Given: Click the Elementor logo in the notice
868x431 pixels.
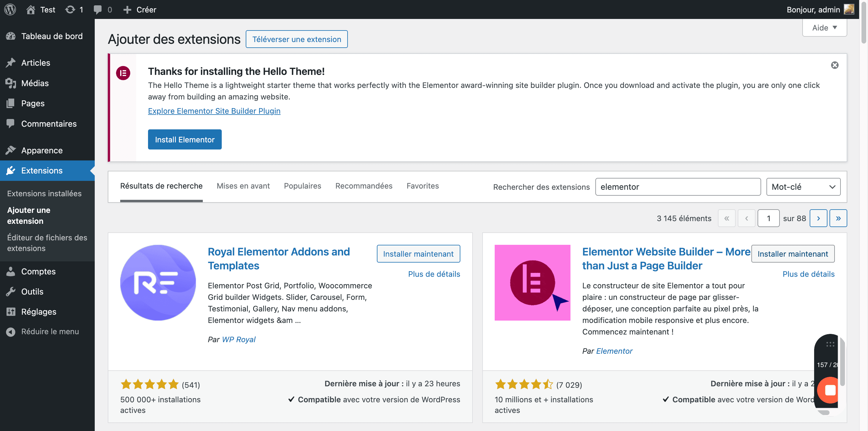Looking at the screenshot, I should pos(123,73).
